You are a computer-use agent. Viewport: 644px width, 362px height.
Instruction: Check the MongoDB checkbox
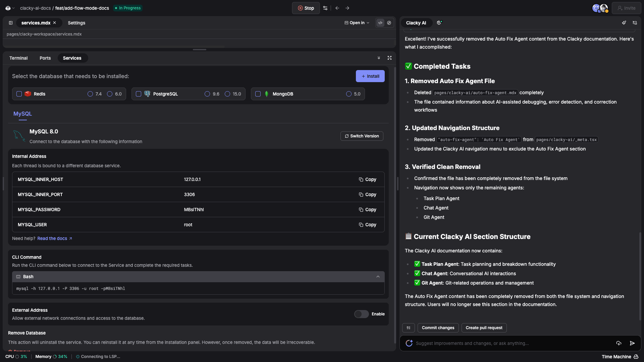tap(258, 94)
